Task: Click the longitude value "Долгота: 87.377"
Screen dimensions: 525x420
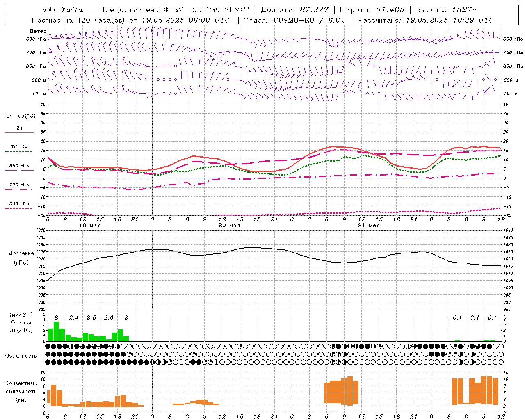Action: click(x=294, y=10)
